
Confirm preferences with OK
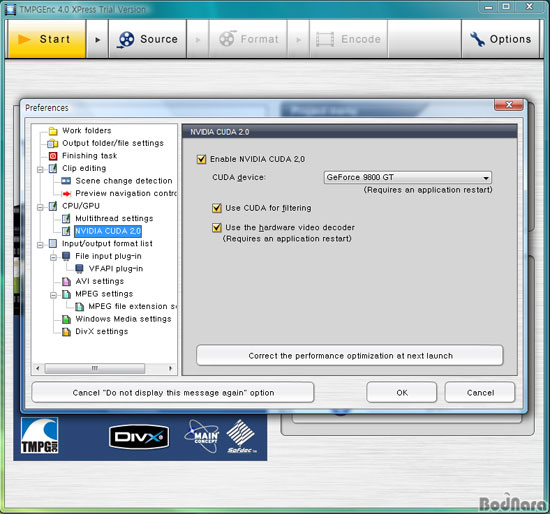pos(402,393)
